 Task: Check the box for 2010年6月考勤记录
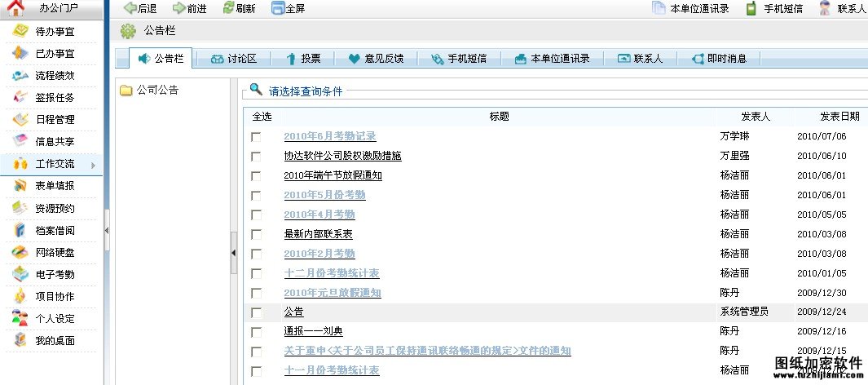pos(256,137)
